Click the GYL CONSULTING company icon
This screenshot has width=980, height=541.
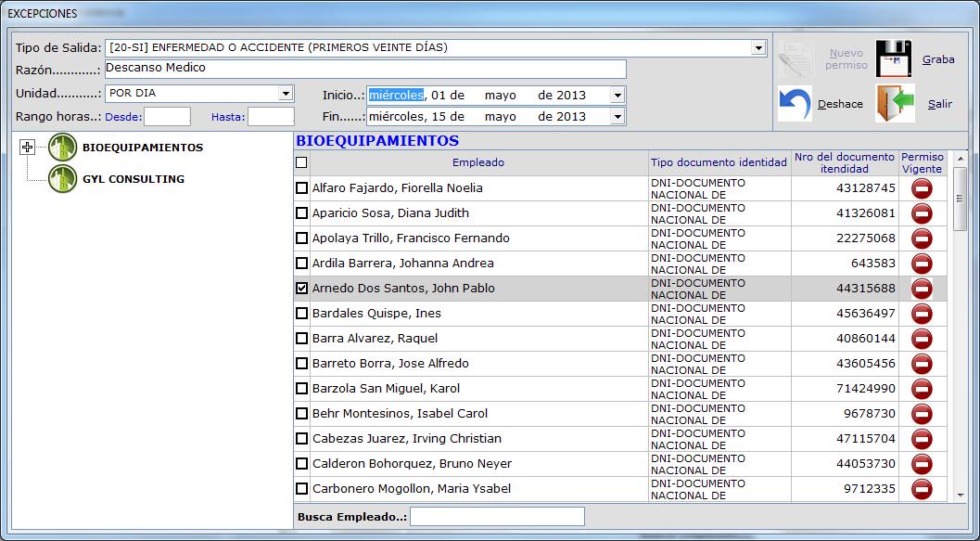click(x=62, y=179)
